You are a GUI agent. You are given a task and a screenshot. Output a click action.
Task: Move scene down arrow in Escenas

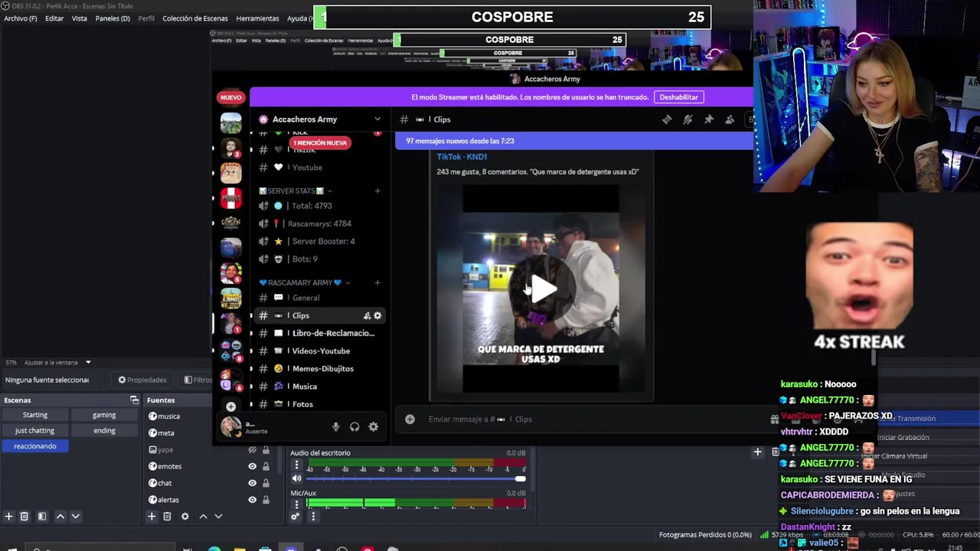(x=75, y=517)
